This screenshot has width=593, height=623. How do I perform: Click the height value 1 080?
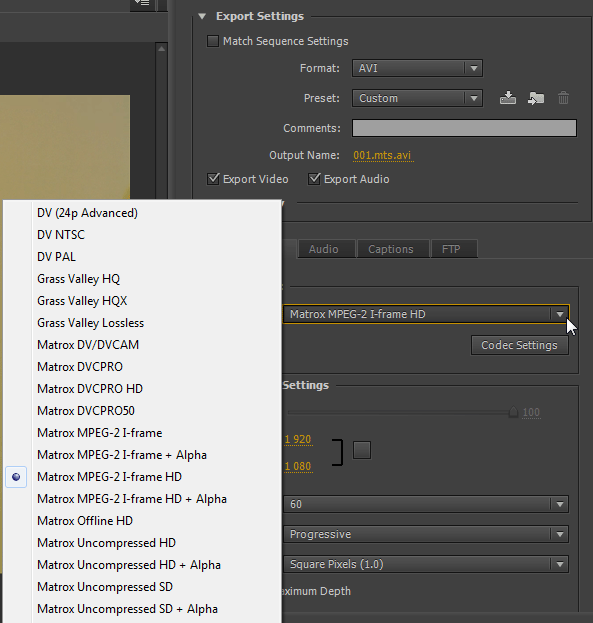(298, 466)
